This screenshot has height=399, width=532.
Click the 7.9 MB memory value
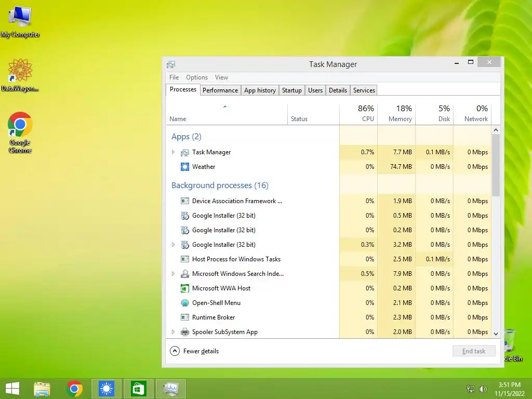(x=403, y=274)
